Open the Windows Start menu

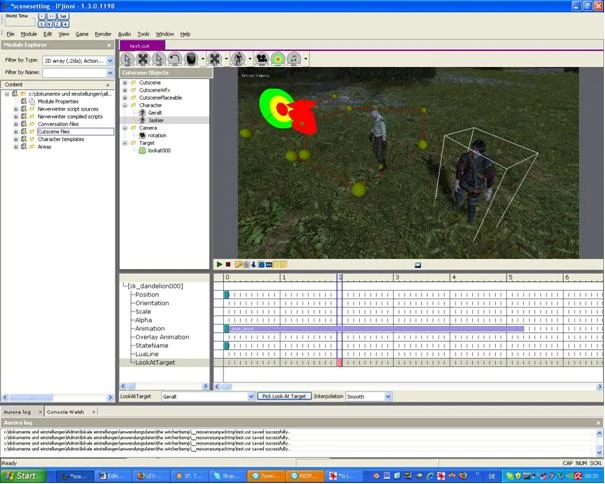[22, 476]
